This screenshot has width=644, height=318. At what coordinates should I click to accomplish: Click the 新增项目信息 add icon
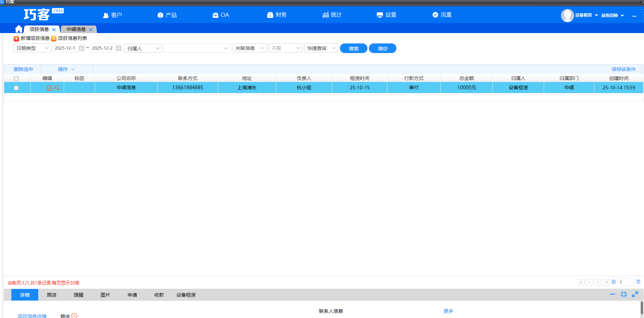(16, 39)
